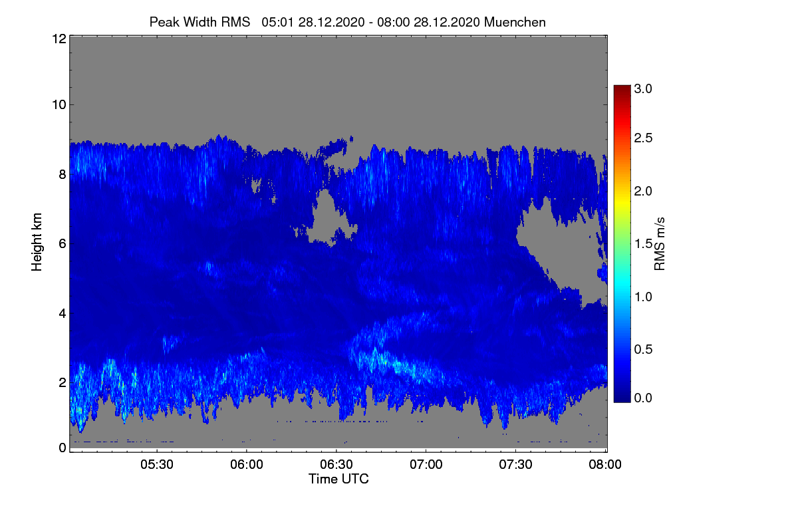Click the height tick label 6
The height and width of the screenshot is (532, 798).
(x=62, y=243)
